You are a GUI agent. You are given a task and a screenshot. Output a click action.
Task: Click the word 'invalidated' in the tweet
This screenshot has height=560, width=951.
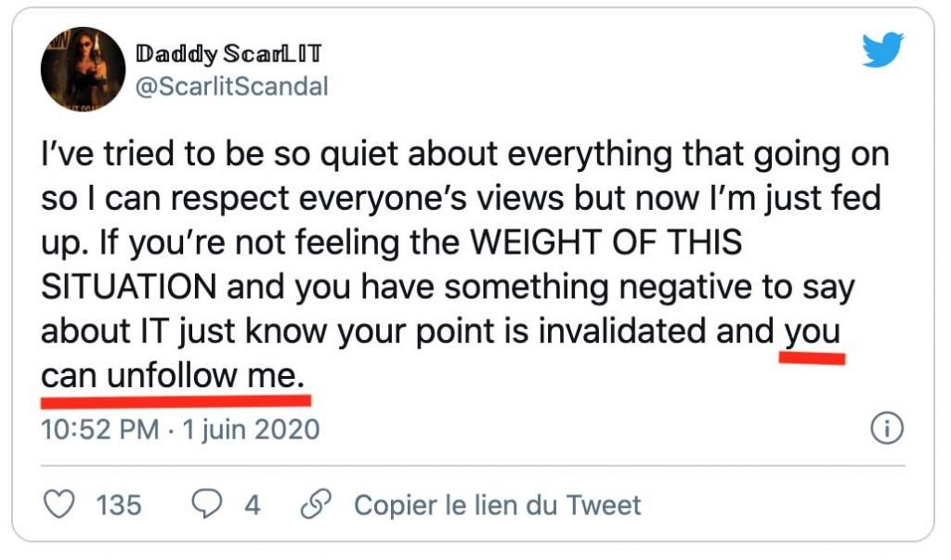tap(622, 331)
